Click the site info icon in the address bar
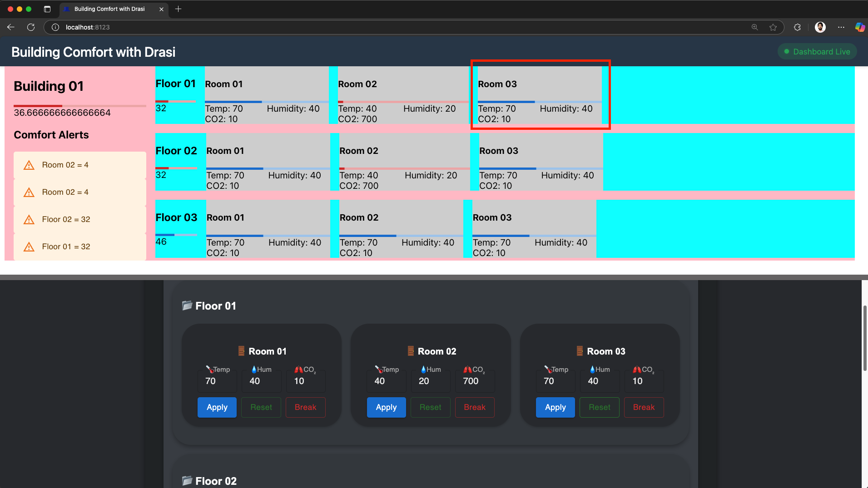The height and width of the screenshot is (488, 868). click(x=55, y=27)
